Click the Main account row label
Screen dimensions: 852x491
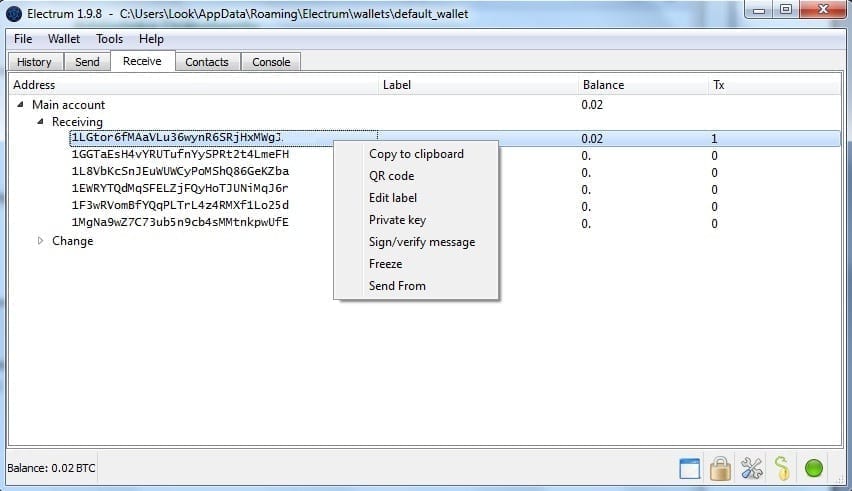pyautogui.click(x=68, y=105)
